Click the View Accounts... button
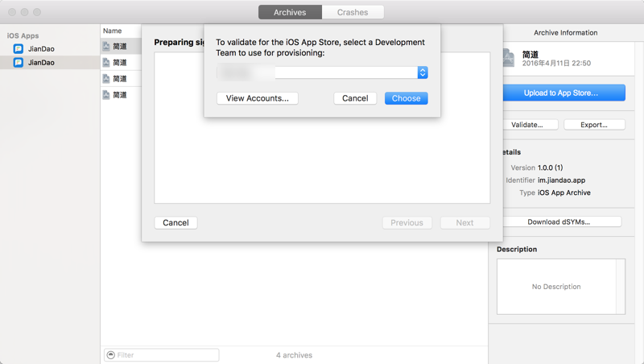 pyautogui.click(x=258, y=98)
